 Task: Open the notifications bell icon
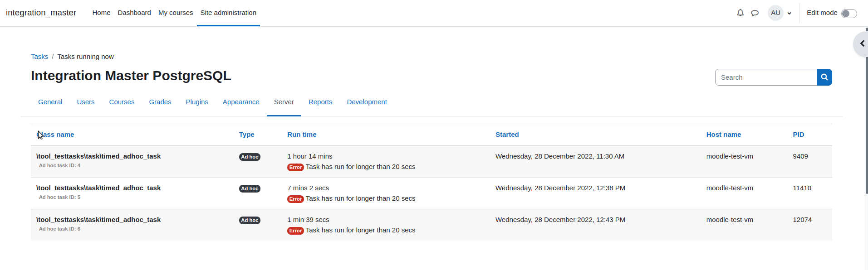click(740, 13)
